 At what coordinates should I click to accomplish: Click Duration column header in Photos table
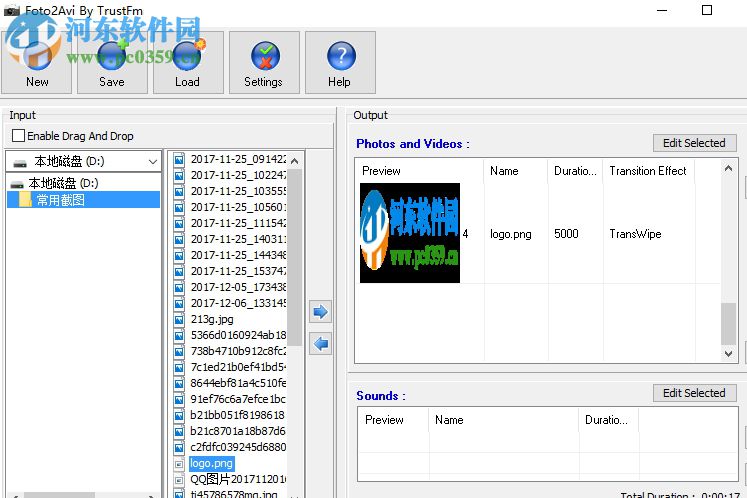pos(575,171)
